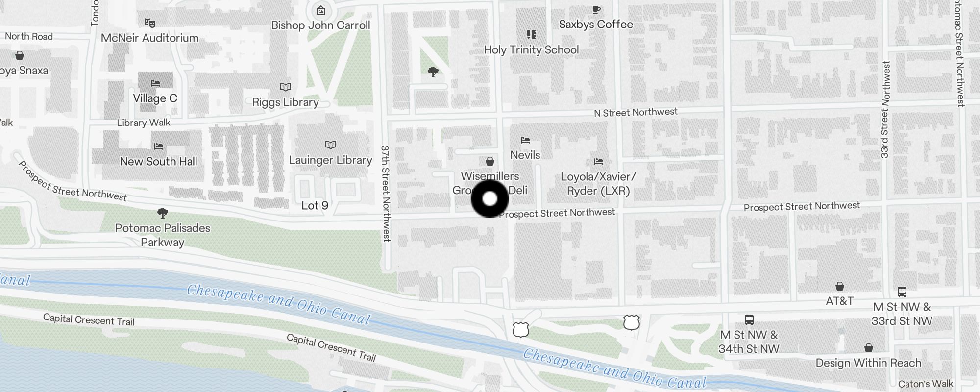Select the Riggs Library book icon
This screenshot has height=392, width=980.
[286, 87]
